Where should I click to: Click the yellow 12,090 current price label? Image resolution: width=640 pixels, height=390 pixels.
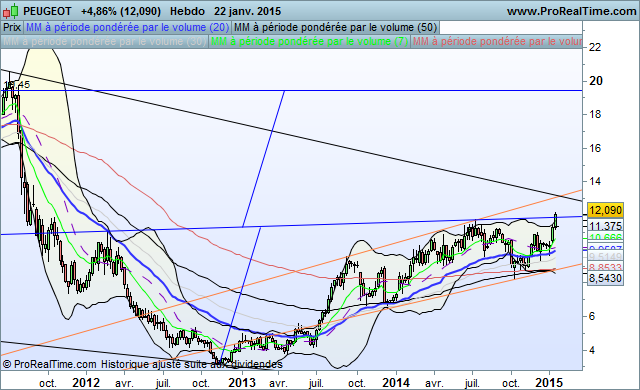coord(606,210)
